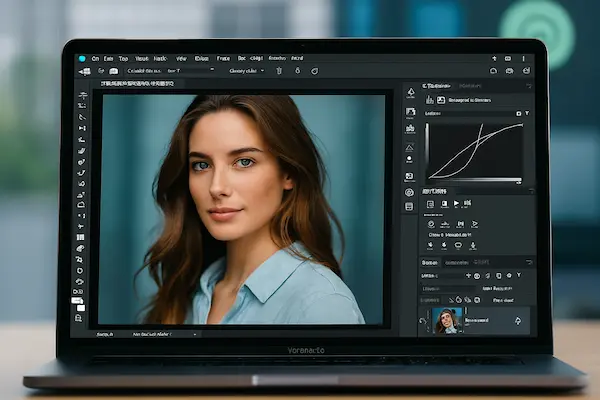Click the curved undo arrow beside the layer thumbnail
The image size is (600, 400).
423,322
